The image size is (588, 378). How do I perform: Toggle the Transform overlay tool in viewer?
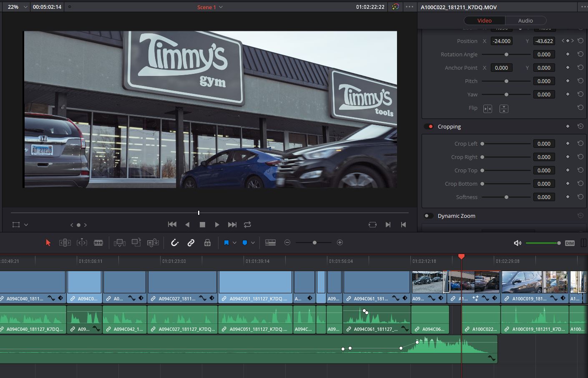tap(16, 224)
